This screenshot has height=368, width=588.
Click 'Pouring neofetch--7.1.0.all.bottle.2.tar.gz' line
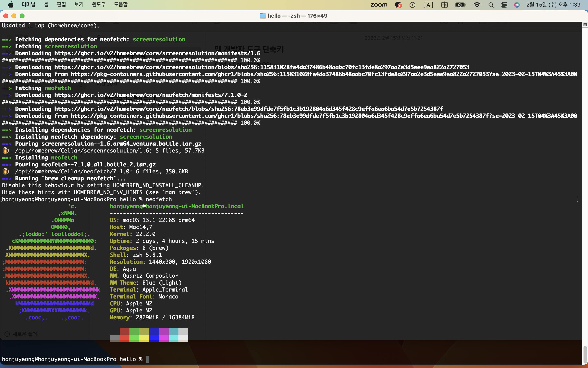[79, 165]
